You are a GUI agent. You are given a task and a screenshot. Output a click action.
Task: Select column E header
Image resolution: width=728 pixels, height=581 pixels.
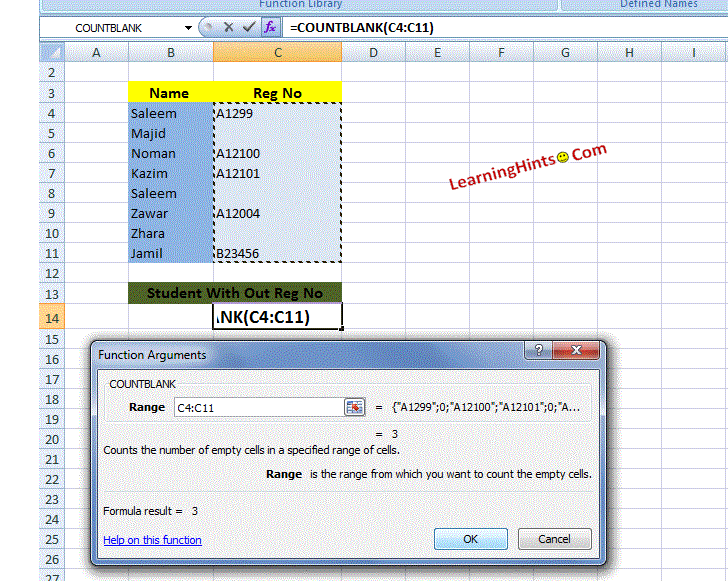(437, 52)
